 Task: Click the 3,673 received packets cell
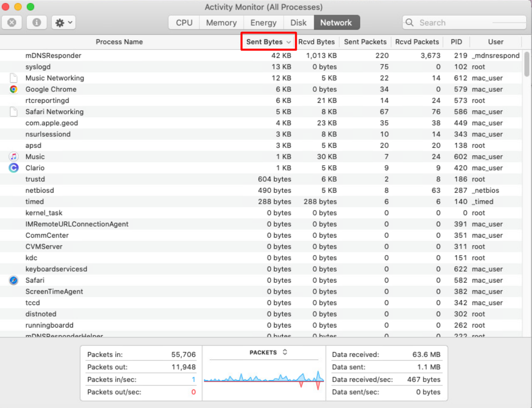click(431, 55)
